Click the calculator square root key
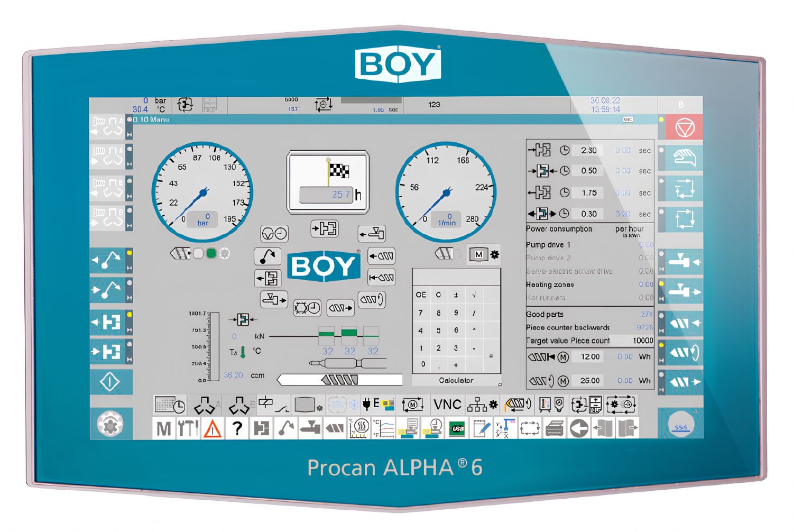This screenshot has height=532, width=793. (474, 295)
